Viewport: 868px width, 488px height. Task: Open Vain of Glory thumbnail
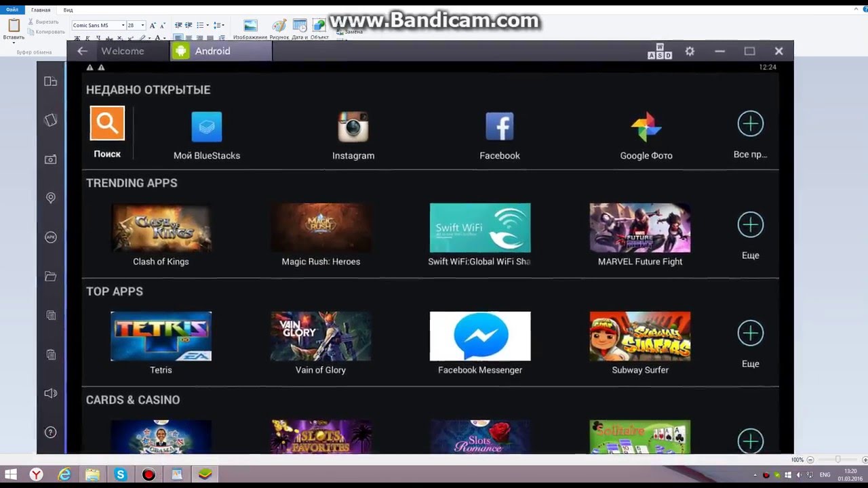coord(321,336)
